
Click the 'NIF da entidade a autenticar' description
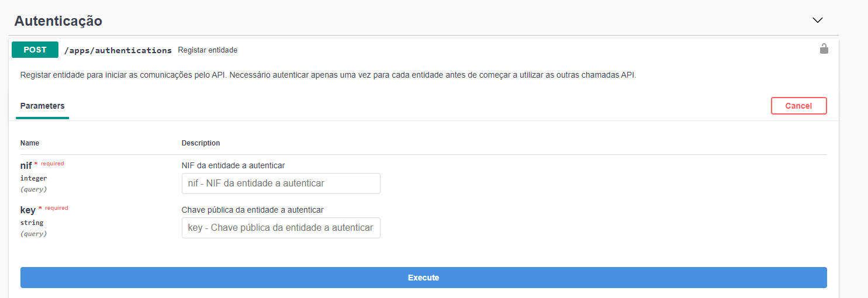(233, 165)
